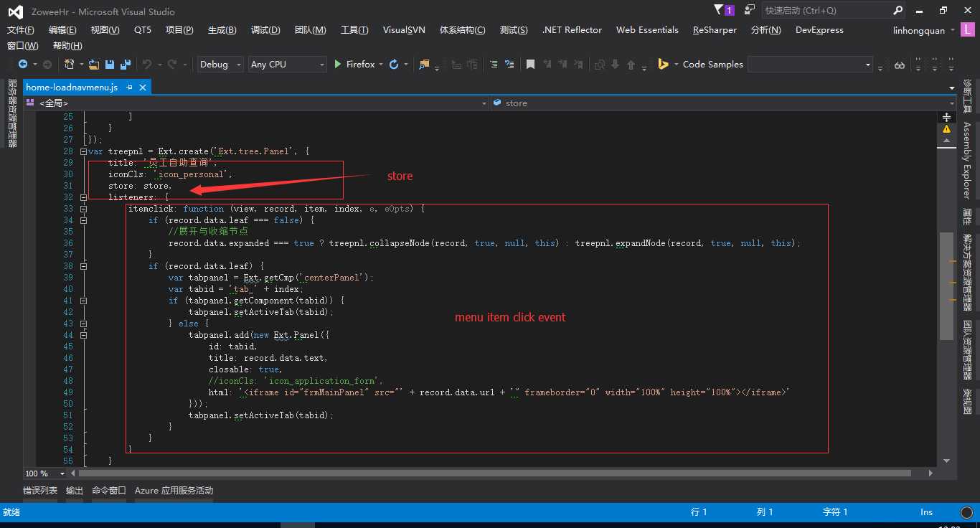Open the 文件(F) menu
980x528 pixels.
[x=21, y=30]
